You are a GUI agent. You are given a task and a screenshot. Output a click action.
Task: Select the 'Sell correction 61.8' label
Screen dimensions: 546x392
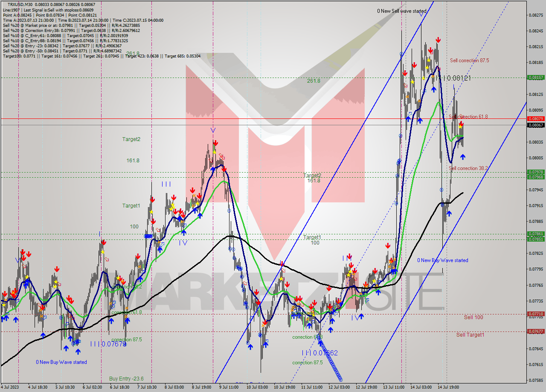pyautogui.click(x=468, y=117)
